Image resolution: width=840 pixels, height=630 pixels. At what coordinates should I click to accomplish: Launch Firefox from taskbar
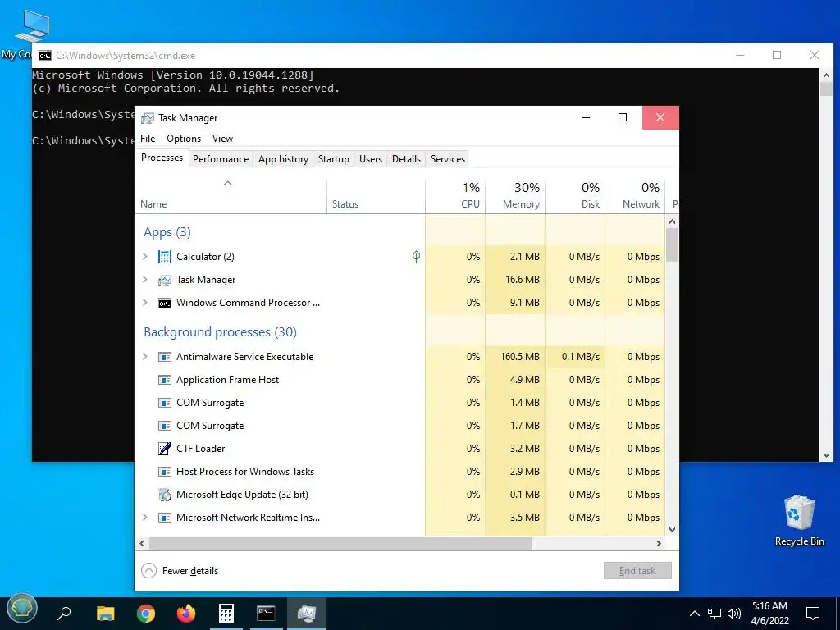186,613
